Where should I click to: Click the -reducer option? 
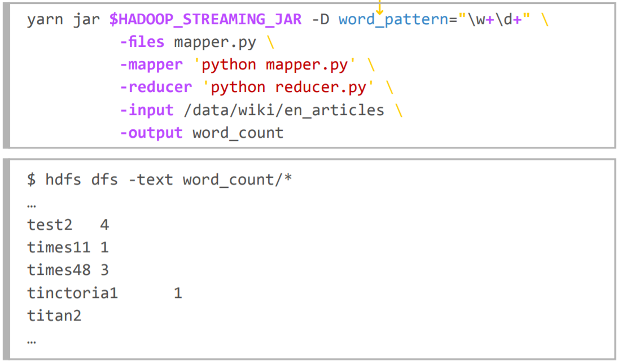tap(156, 87)
